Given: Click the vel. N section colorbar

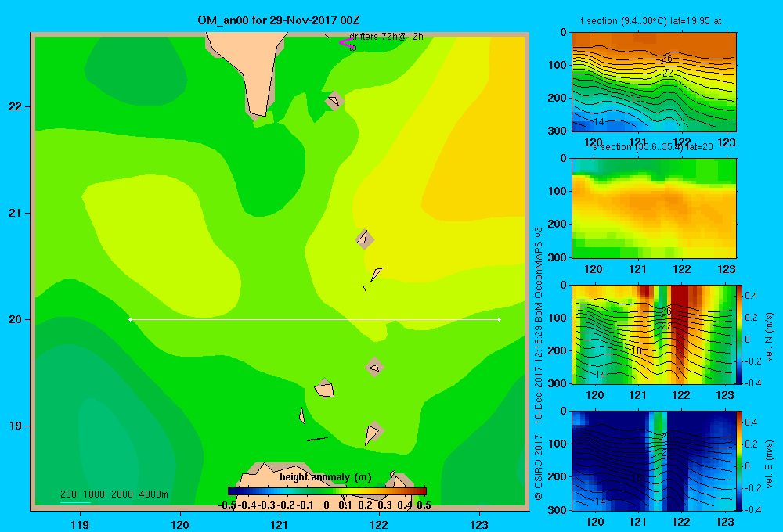Looking at the screenshot, I should pos(739,334).
